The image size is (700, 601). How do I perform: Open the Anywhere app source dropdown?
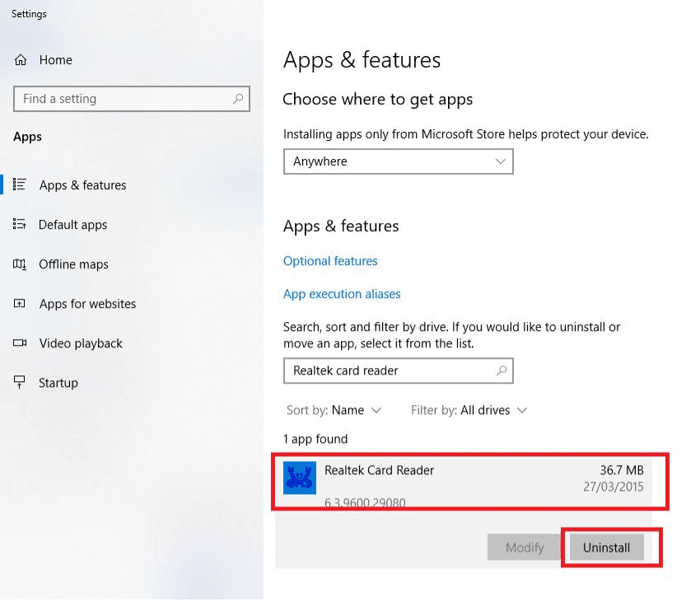click(x=399, y=161)
